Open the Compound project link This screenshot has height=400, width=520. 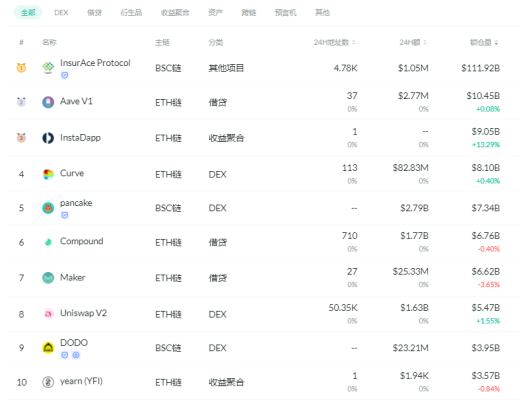82,241
